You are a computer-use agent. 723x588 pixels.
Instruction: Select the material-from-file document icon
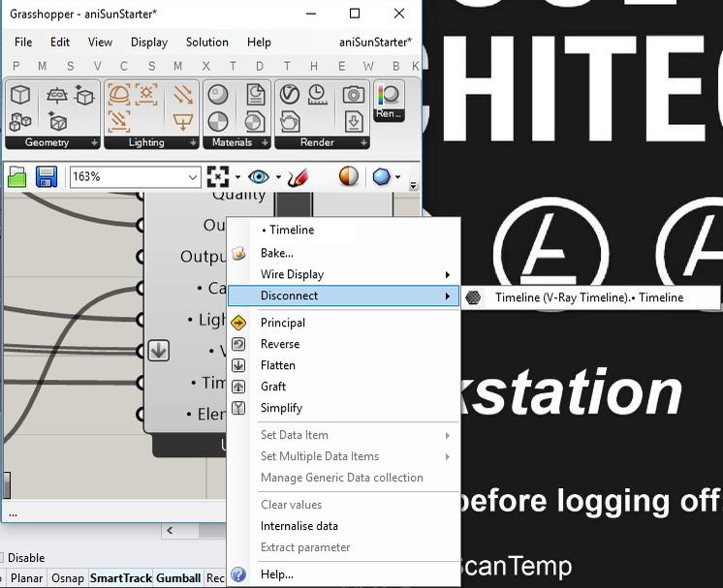coord(255,95)
